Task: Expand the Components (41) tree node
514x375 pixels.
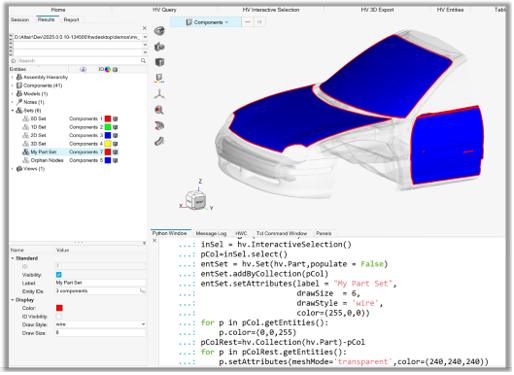Action: [13, 86]
